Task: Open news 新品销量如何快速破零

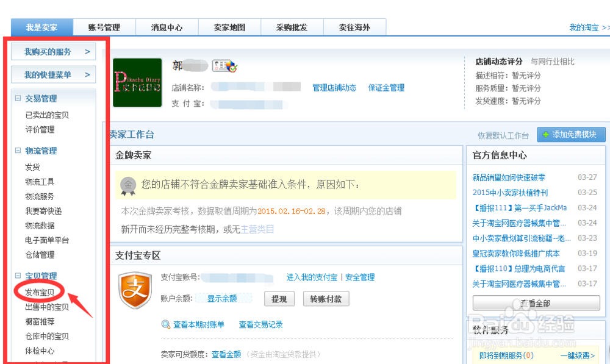Action: [x=509, y=177]
